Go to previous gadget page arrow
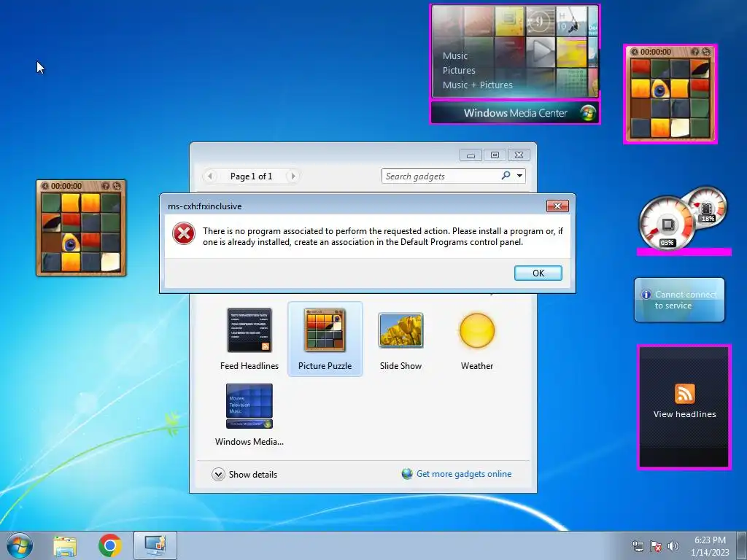Viewport: 747px width, 560px height. pyautogui.click(x=209, y=176)
